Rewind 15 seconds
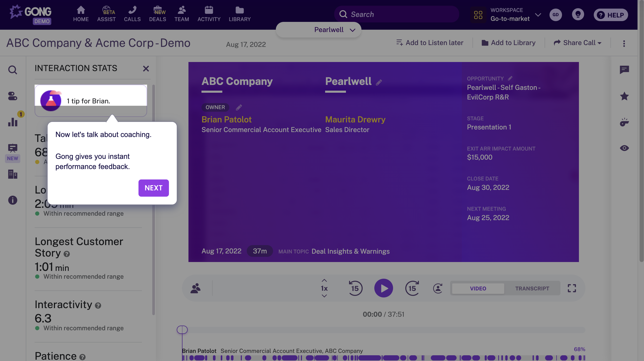 point(355,288)
